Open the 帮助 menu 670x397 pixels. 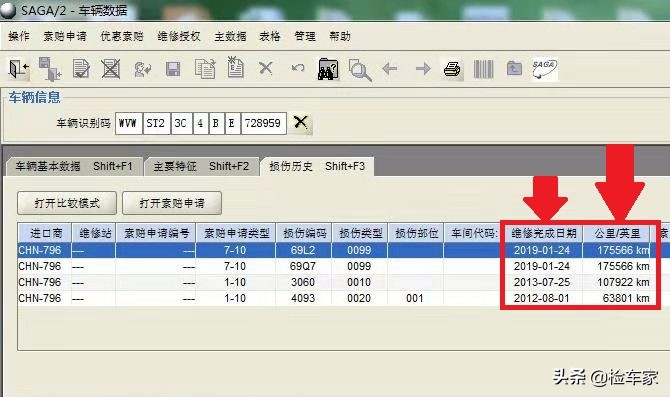point(340,36)
